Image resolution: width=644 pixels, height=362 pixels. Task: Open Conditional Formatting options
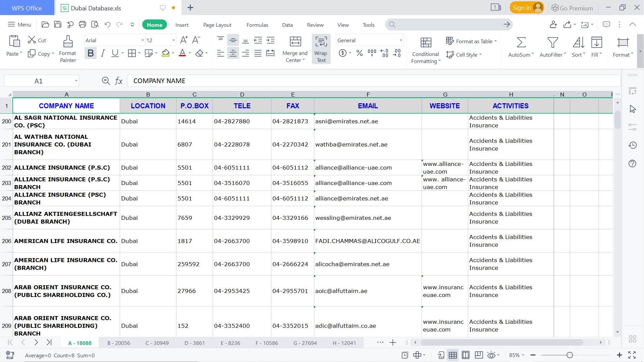click(425, 49)
